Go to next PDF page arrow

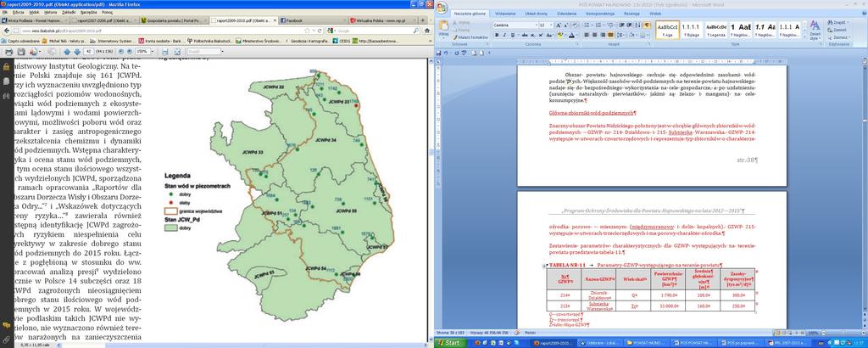(77, 52)
